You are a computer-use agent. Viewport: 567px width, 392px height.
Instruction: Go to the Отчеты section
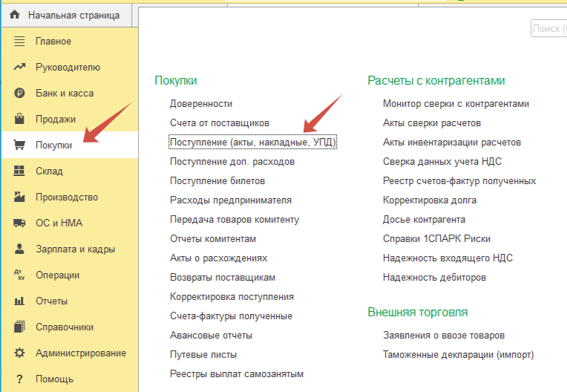coord(51,301)
